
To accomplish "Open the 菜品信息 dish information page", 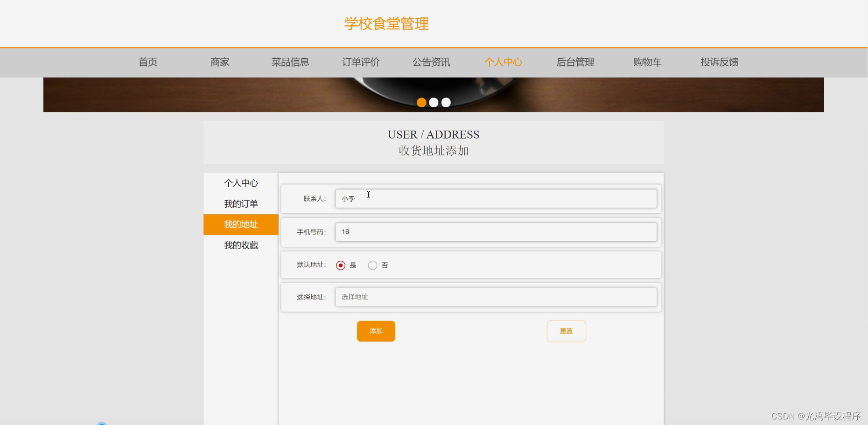I will (290, 62).
